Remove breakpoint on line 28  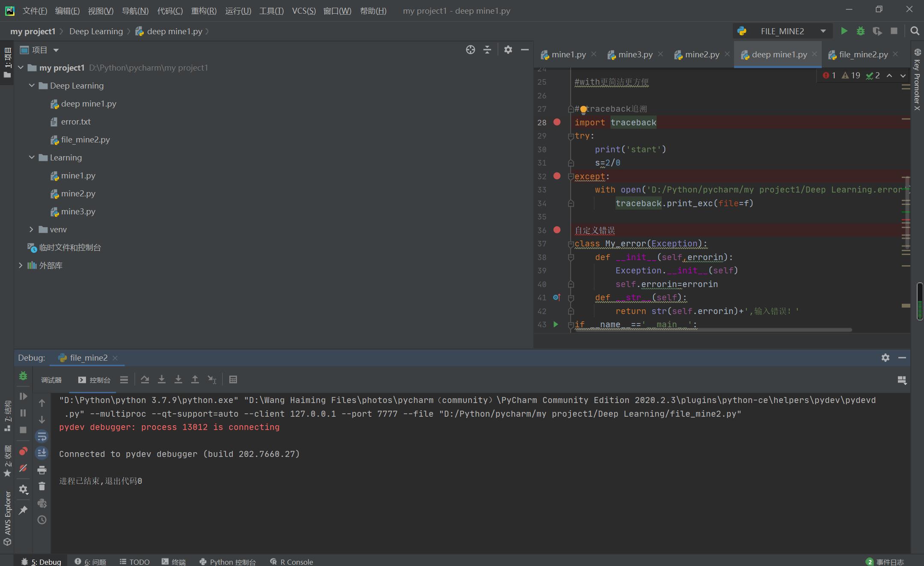coord(557,122)
